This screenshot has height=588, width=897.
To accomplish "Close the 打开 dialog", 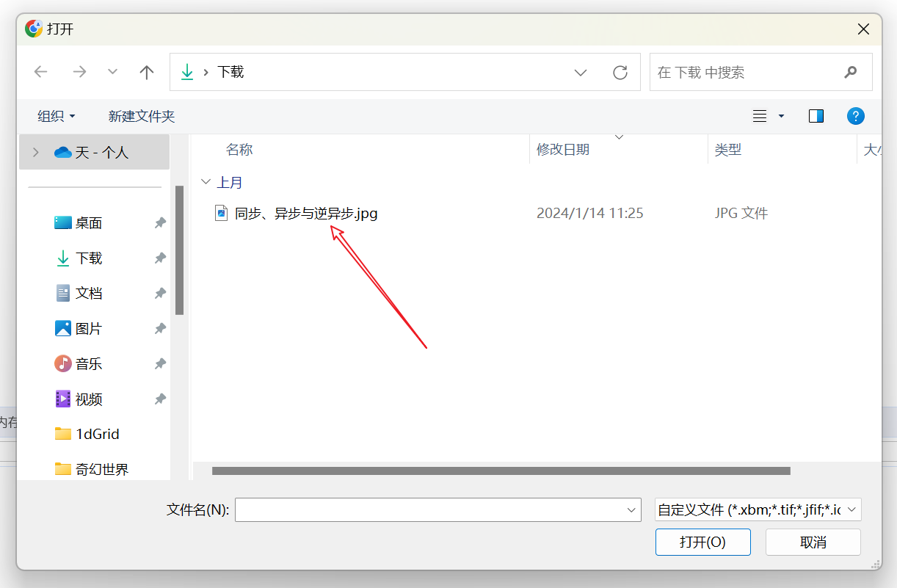I will tap(864, 29).
